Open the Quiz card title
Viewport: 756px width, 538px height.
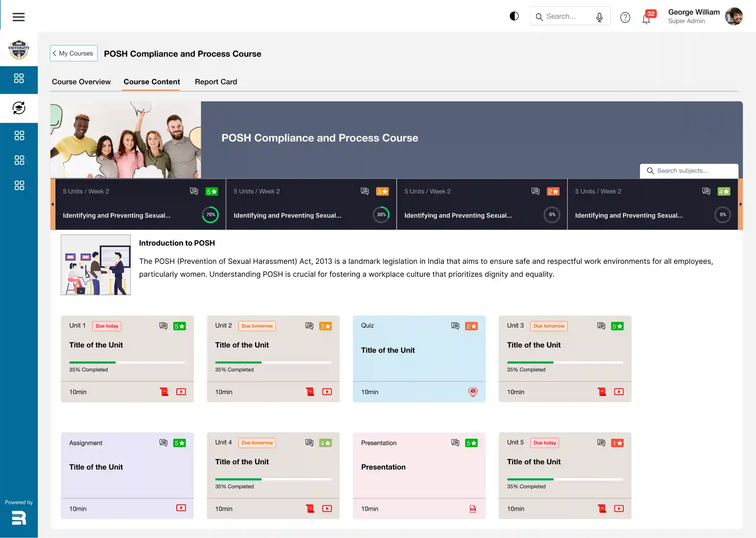coord(388,350)
